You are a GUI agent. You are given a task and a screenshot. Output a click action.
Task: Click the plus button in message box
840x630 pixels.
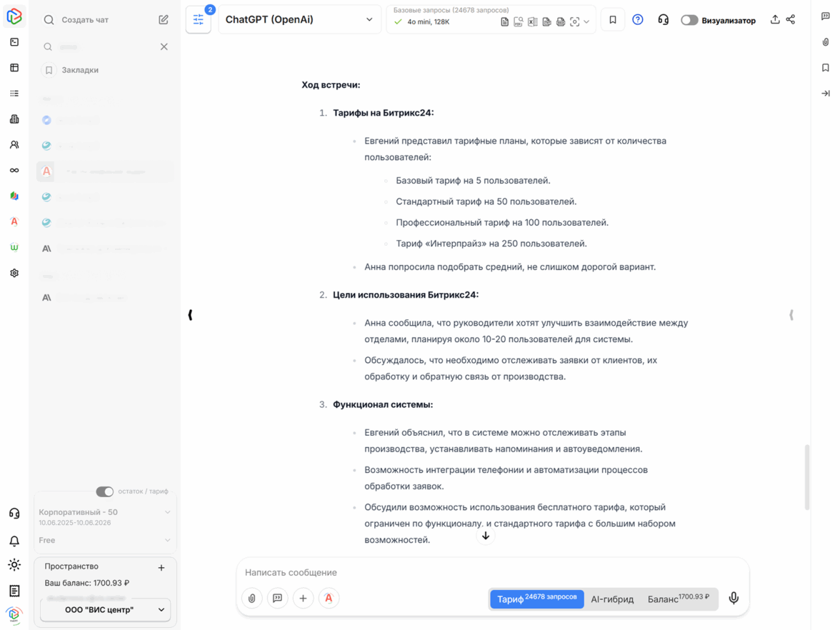click(303, 599)
